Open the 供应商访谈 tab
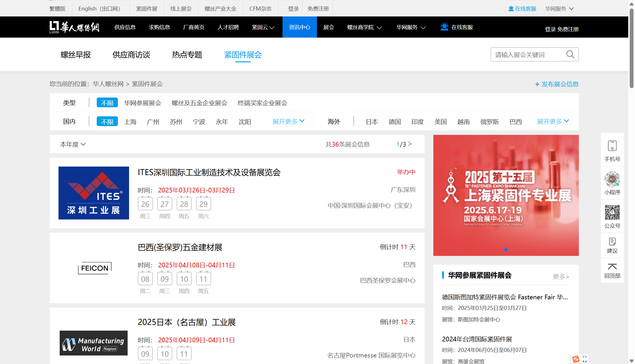This screenshot has width=635, height=364. point(131,55)
